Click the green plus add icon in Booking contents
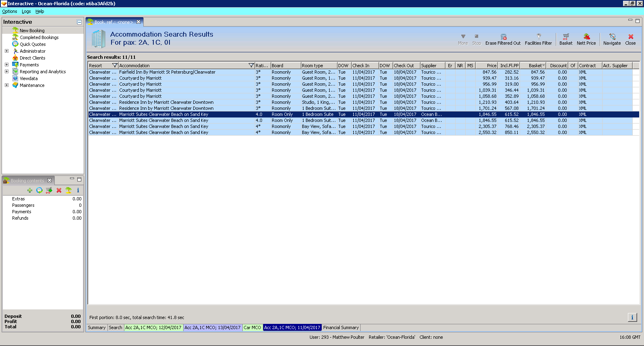Screen dimensions: 644x346 point(29,190)
